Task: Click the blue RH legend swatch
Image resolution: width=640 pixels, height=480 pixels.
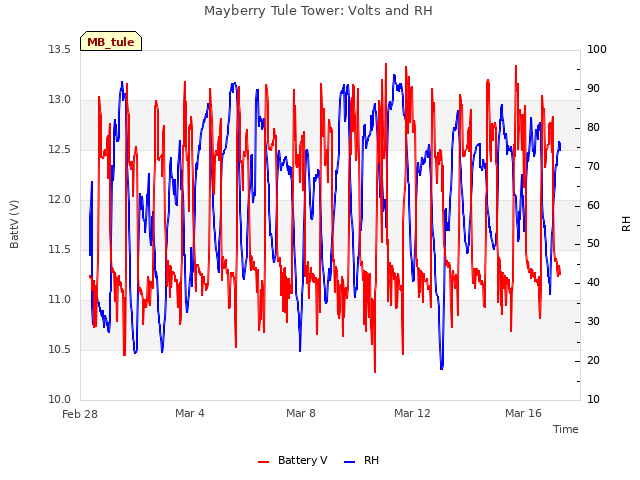Action: (350, 462)
